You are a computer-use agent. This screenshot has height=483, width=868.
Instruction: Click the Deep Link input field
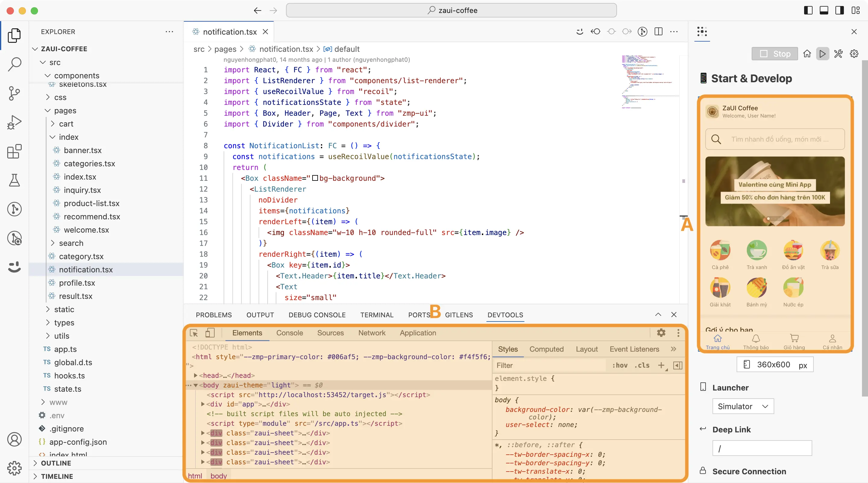click(762, 448)
